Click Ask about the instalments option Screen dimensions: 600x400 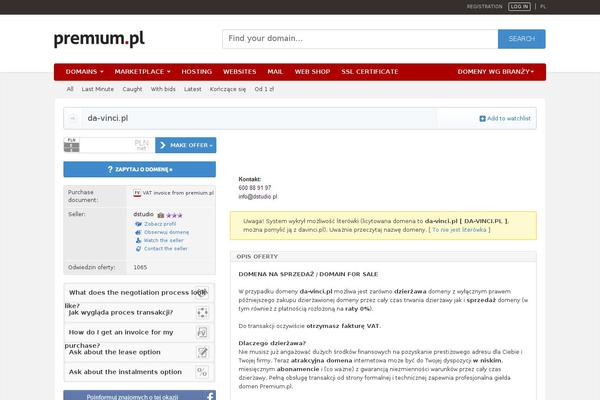click(125, 372)
